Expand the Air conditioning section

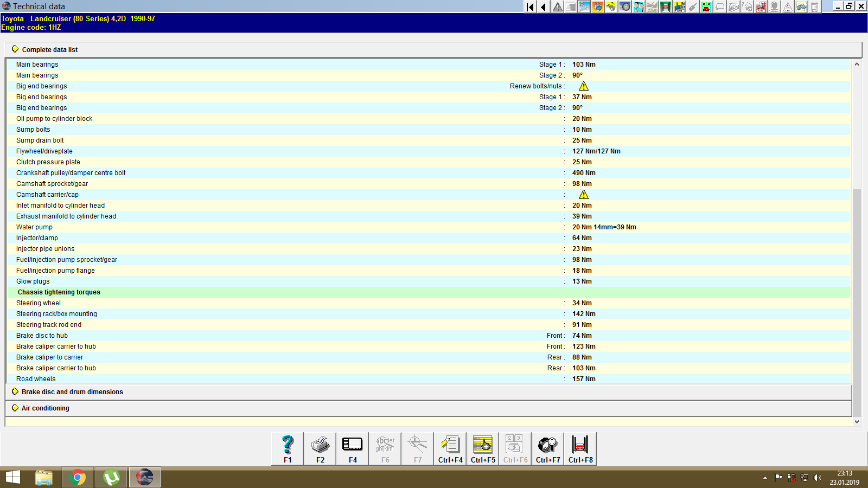(44, 408)
